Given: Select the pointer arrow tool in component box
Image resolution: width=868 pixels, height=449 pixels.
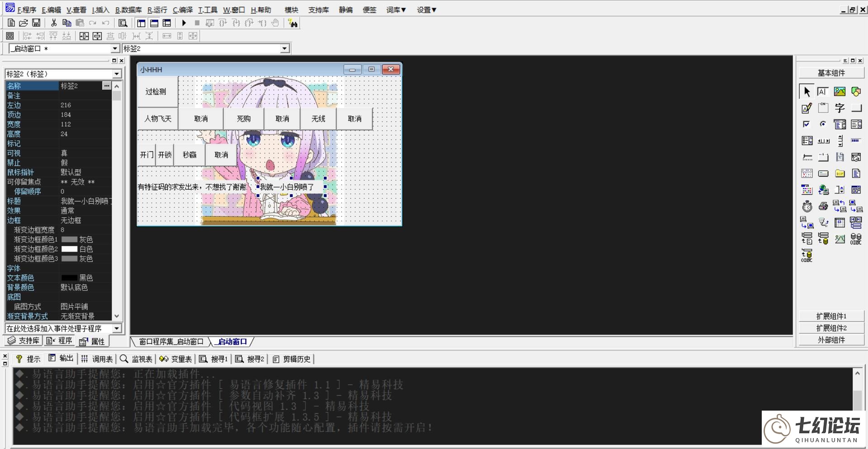Looking at the screenshot, I should coord(807,92).
